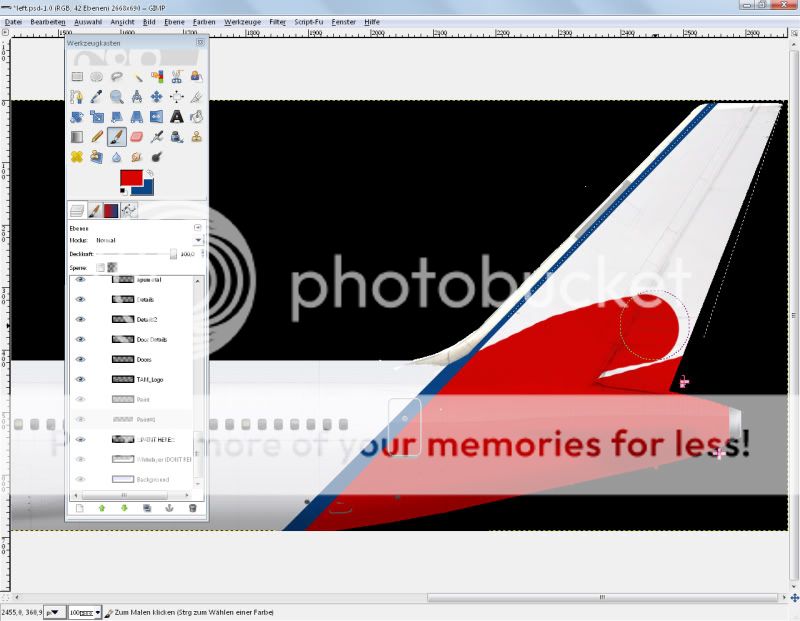Screen dimensions: 800x621
Task: Select the Color Picker eyedropper tool
Action: [x=97, y=97]
